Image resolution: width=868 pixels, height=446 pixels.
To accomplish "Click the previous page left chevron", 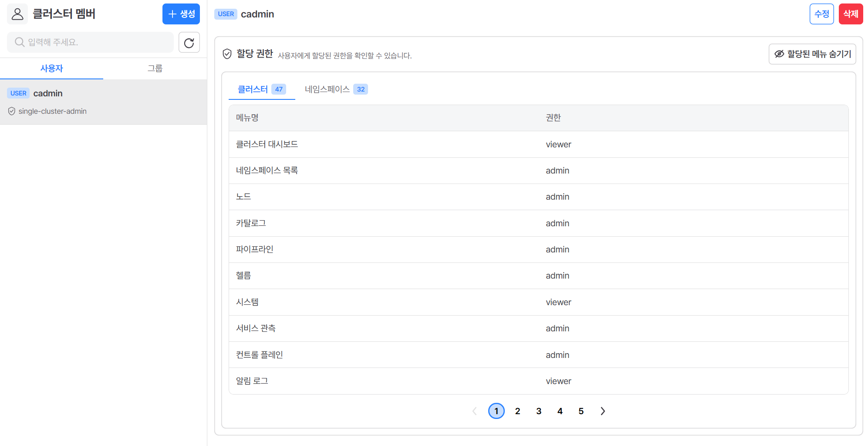I will pos(475,411).
